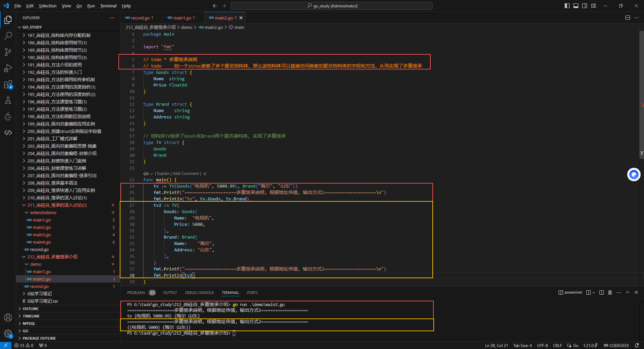Split the editor to the right
This screenshot has width=644, height=349.
[x=628, y=18]
